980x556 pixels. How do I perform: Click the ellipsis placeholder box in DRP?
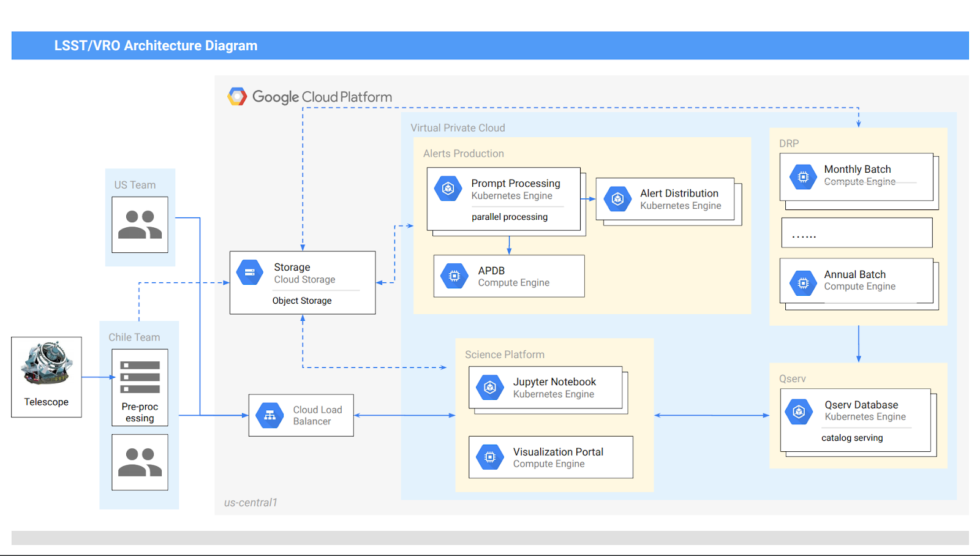857,233
